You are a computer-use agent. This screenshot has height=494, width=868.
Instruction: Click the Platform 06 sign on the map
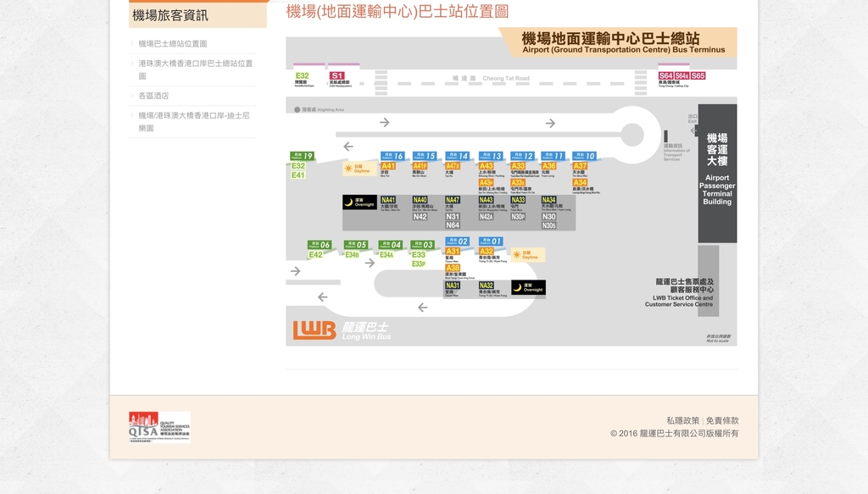320,245
